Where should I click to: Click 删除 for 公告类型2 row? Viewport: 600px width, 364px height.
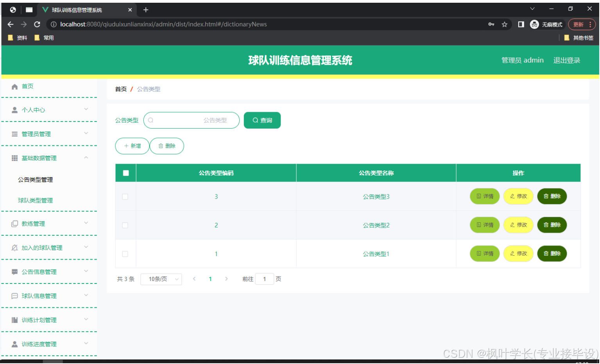point(552,225)
